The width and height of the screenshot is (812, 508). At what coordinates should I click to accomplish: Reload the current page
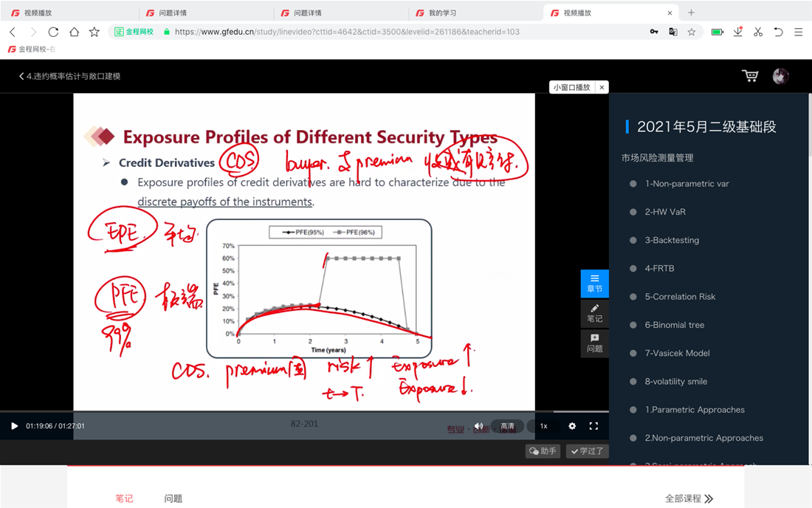coord(53,32)
